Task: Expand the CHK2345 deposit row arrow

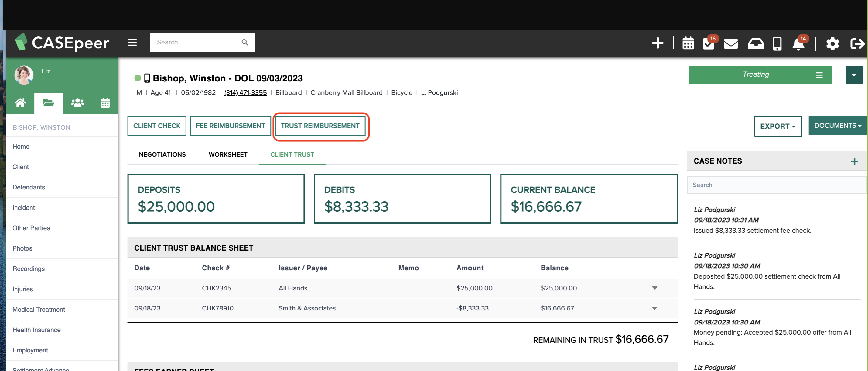Action: pyautogui.click(x=654, y=288)
